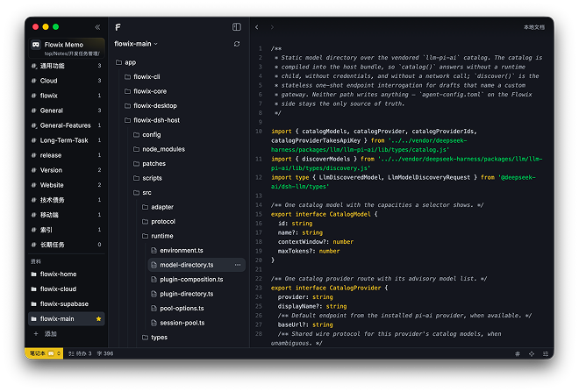Screen dimensions: 579x392
Task: Expand the flowix-desktop folder
Action: point(151,105)
